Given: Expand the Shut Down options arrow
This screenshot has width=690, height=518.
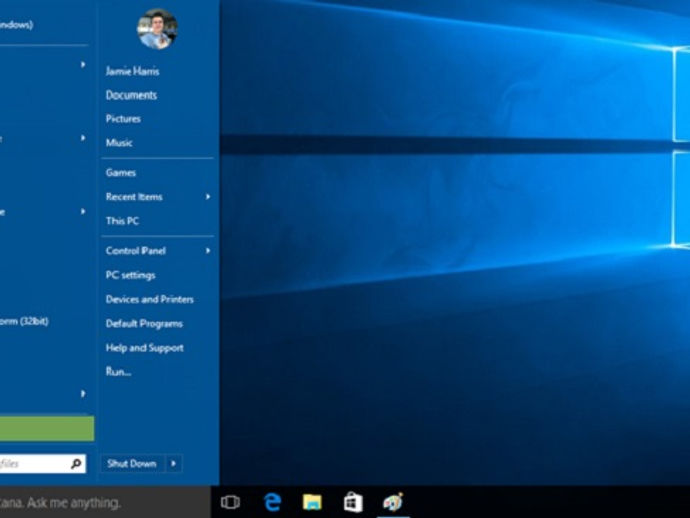Looking at the screenshot, I should (x=173, y=463).
